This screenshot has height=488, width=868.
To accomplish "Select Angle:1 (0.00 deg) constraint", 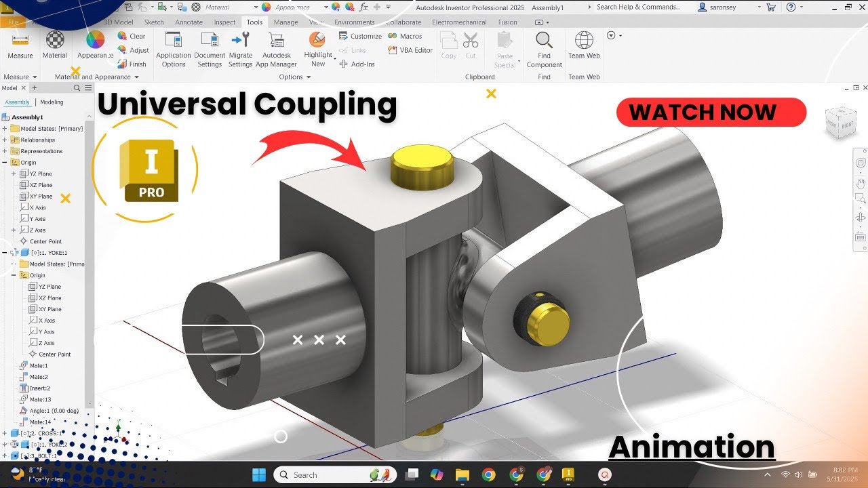I will point(48,411).
